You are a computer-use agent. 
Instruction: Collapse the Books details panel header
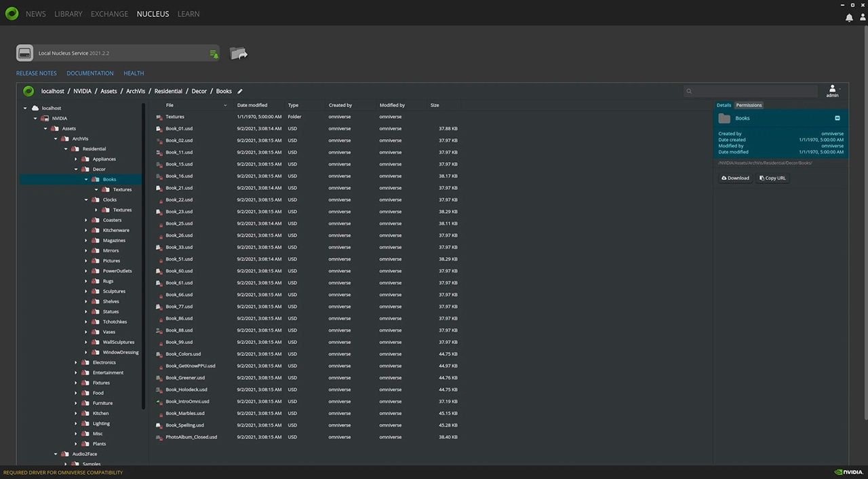pos(837,118)
